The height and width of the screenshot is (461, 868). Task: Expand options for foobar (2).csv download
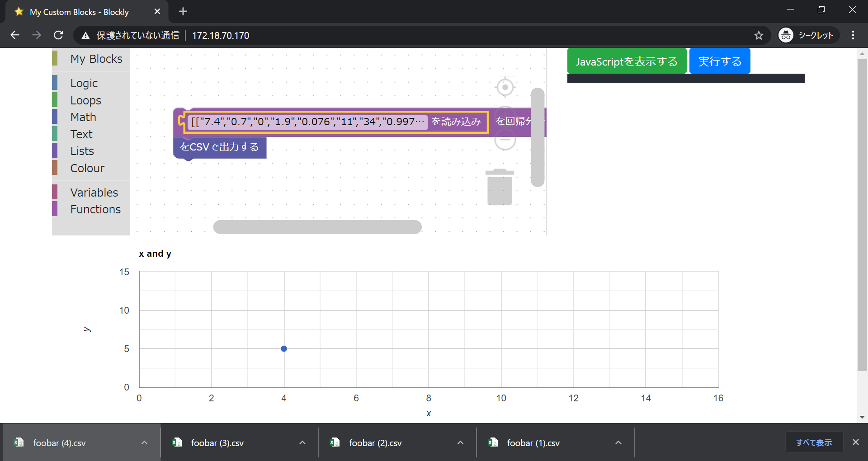tap(460, 443)
